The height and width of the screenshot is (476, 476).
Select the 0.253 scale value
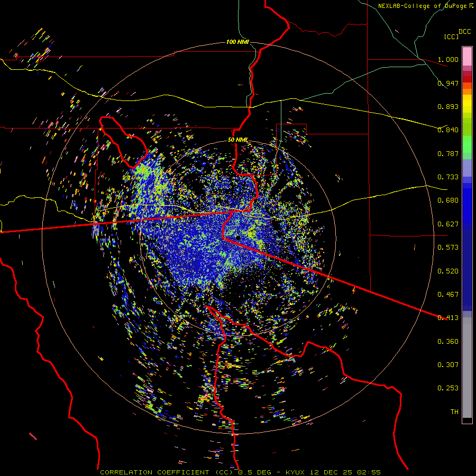click(448, 388)
